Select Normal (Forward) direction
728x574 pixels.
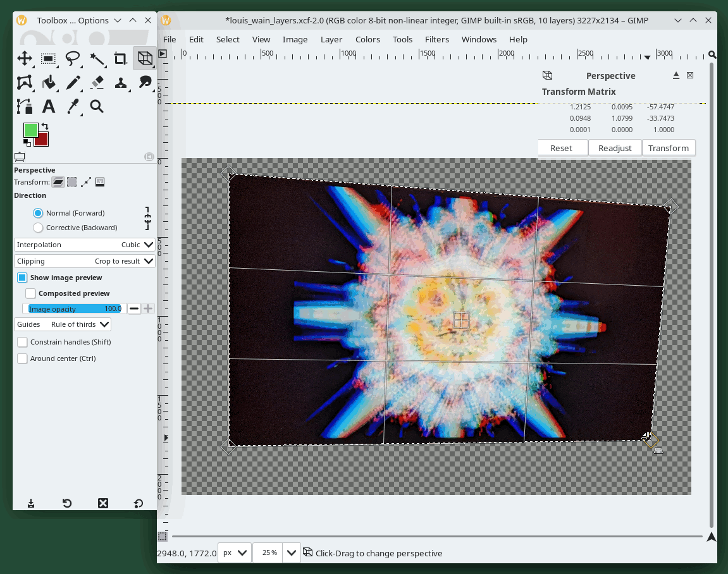(38, 213)
